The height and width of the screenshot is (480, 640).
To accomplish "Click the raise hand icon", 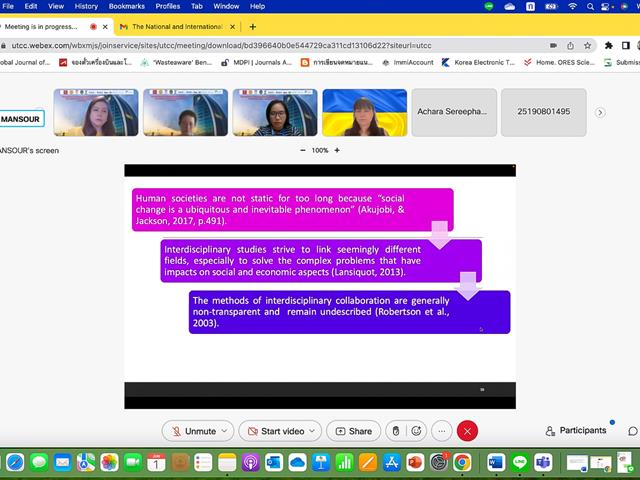I will click(x=396, y=431).
